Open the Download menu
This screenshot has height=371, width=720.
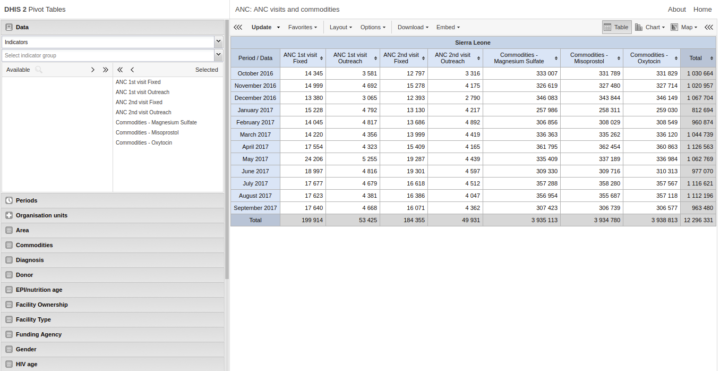(413, 28)
